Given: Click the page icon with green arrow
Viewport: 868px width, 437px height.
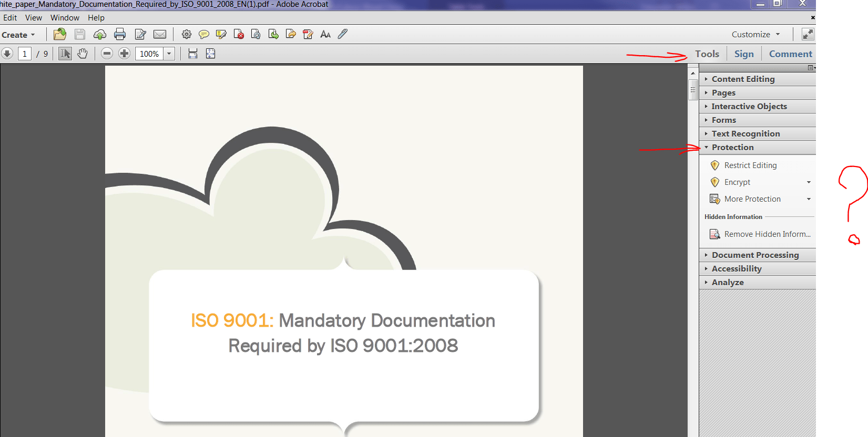Looking at the screenshot, I should coord(273,34).
